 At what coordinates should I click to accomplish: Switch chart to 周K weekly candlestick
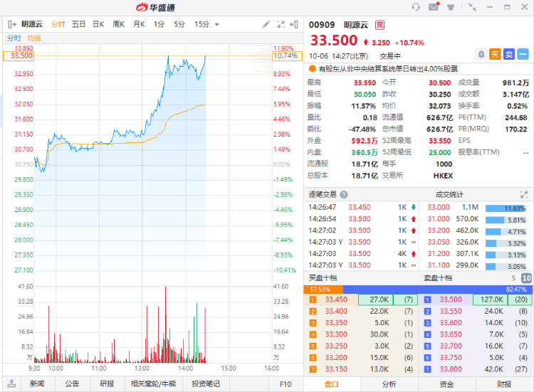point(118,24)
